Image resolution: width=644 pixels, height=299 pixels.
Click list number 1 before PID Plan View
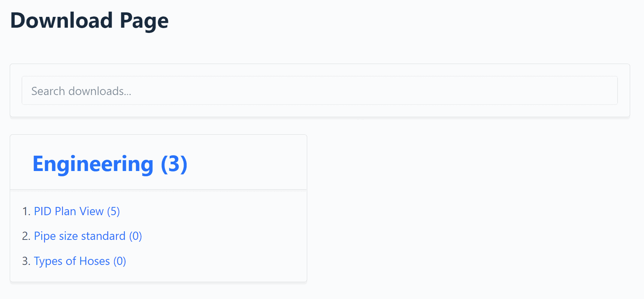26,211
